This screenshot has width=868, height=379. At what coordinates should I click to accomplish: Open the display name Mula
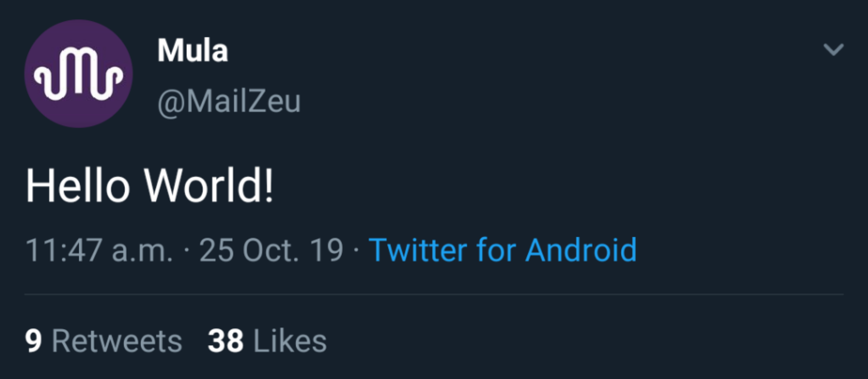(192, 51)
